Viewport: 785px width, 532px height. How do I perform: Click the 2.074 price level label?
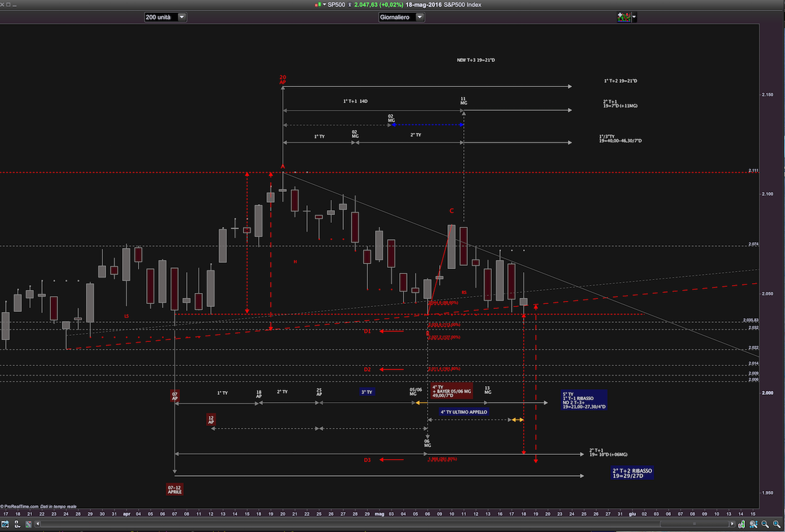[754, 245]
